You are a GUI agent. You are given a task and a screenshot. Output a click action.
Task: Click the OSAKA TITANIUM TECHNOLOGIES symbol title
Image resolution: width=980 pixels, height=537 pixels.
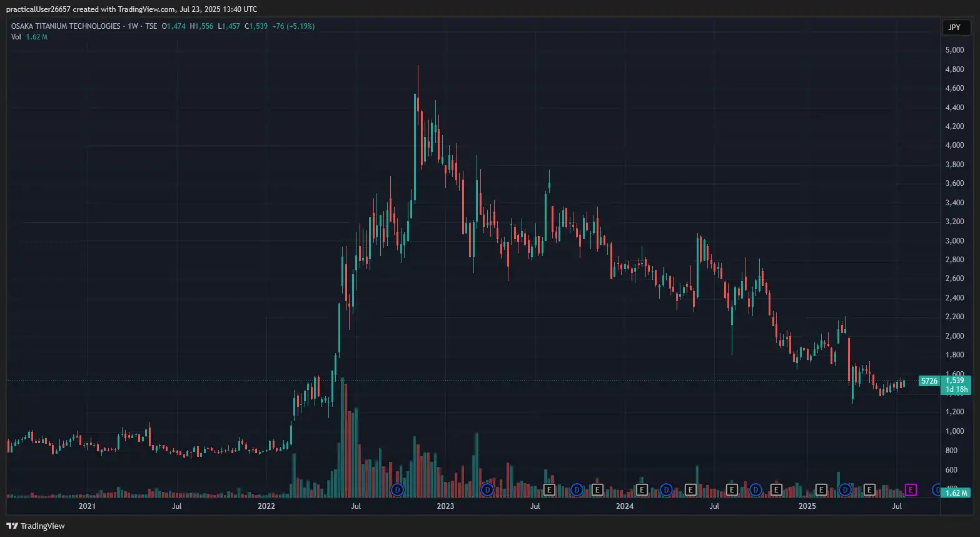pyautogui.click(x=66, y=26)
